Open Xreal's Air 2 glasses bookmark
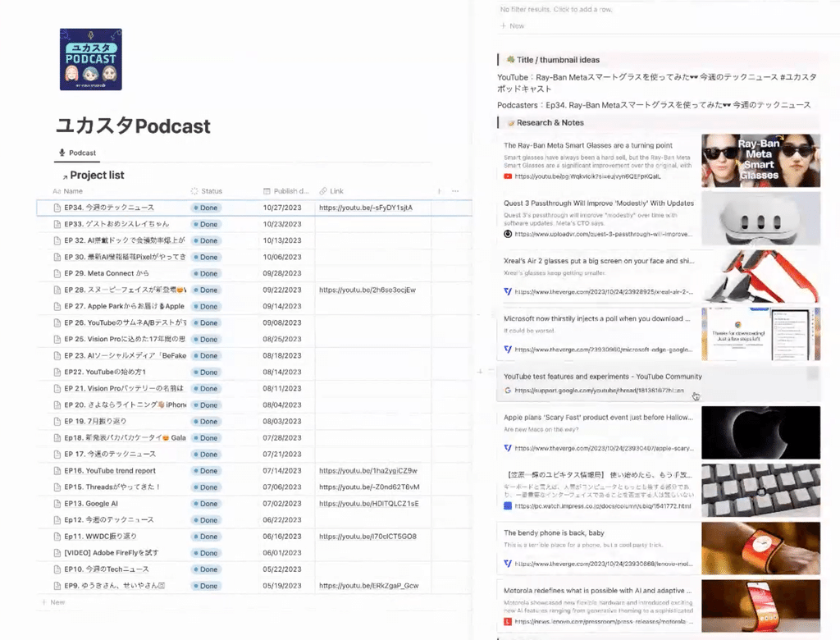 598,276
